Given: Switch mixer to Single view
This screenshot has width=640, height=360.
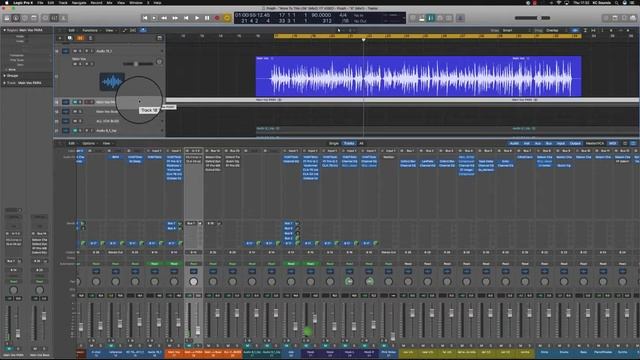Looking at the screenshot, I should tap(334, 143).
